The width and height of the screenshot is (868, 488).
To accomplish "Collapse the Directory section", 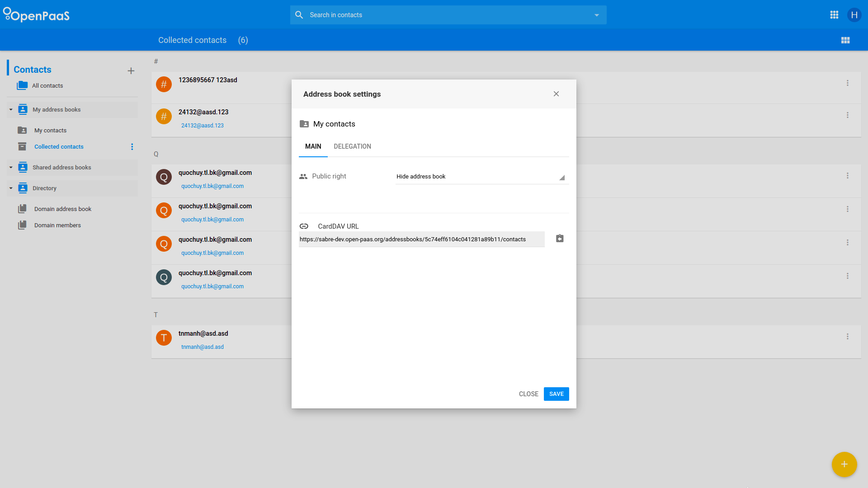I will (11, 188).
